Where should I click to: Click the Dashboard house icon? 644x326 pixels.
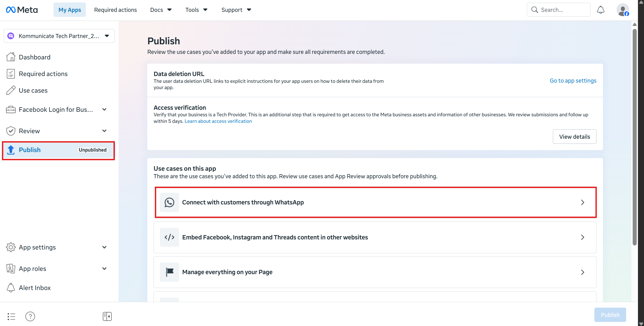11,57
